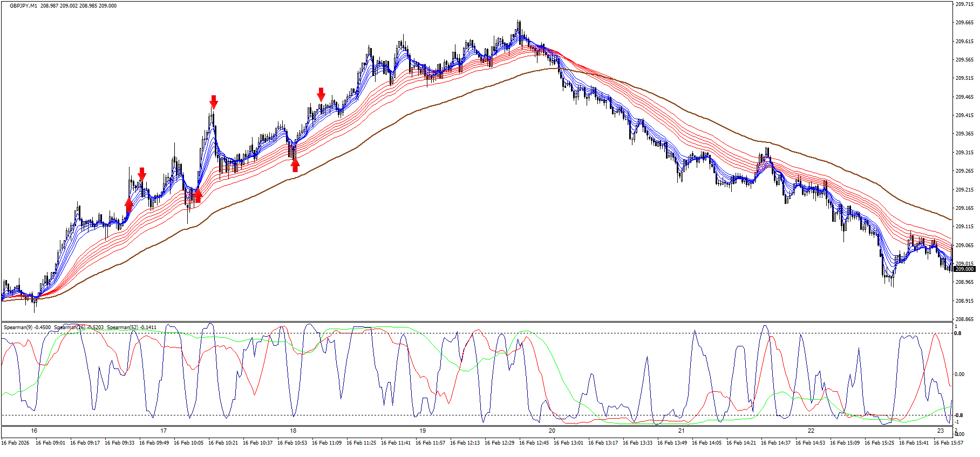Click the first red down arrow signal
Viewport: 980px width, 457px height.
(x=142, y=174)
